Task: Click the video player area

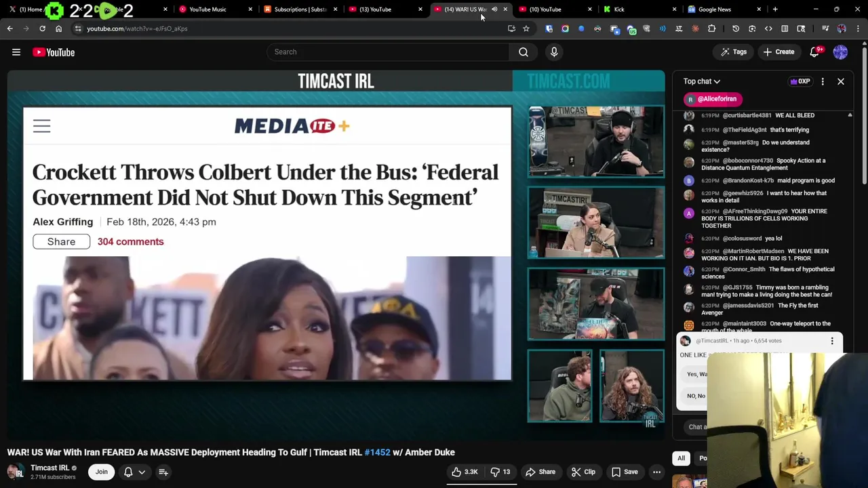Action: 336,254
